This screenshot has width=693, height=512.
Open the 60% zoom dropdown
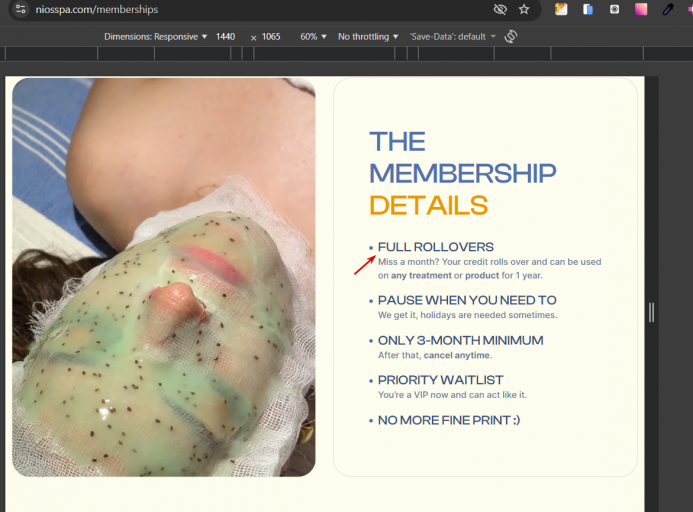(x=313, y=37)
